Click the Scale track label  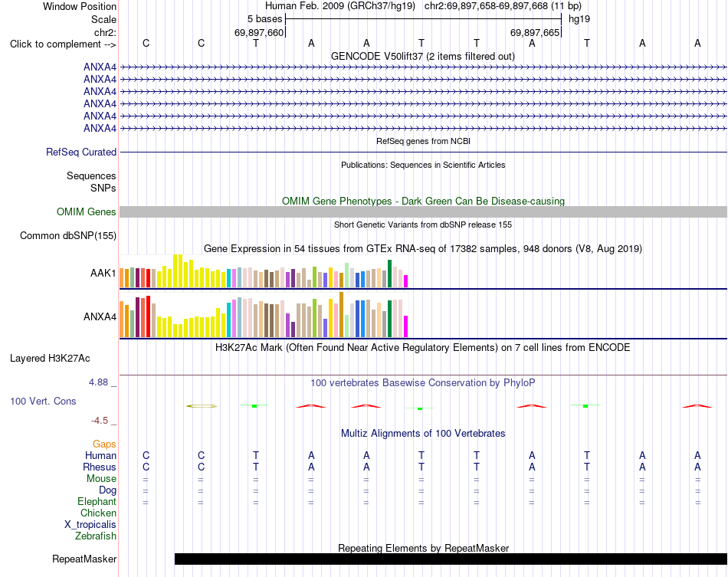(103, 19)
